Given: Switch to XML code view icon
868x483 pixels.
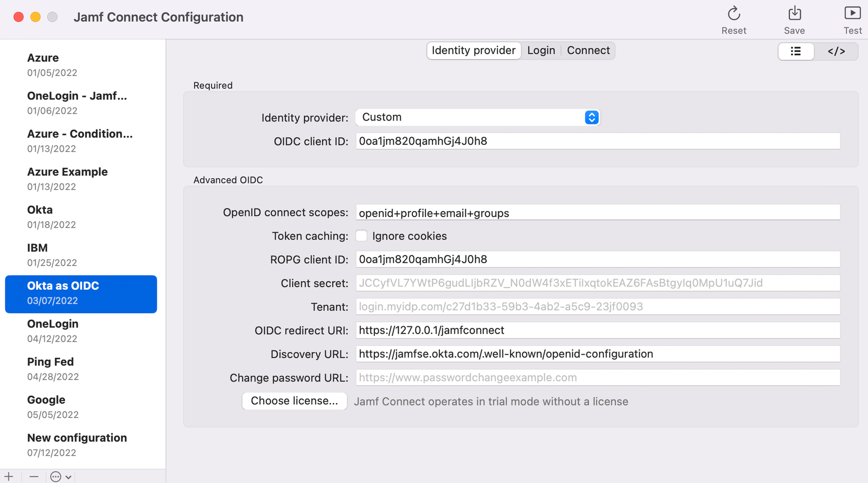Looking at the screenshot, I should pos(836,51).
